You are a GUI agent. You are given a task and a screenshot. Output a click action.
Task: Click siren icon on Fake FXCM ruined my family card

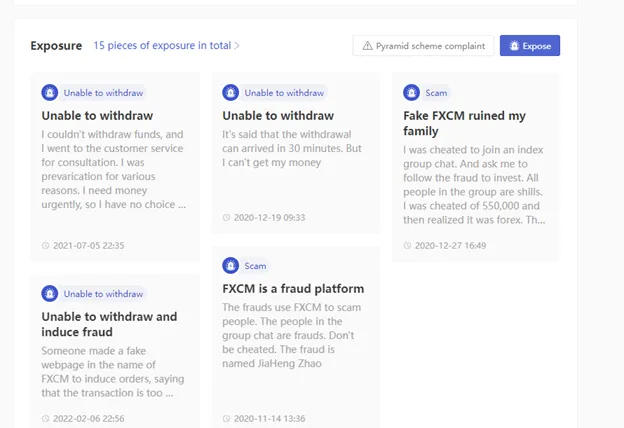coord(411,93)
